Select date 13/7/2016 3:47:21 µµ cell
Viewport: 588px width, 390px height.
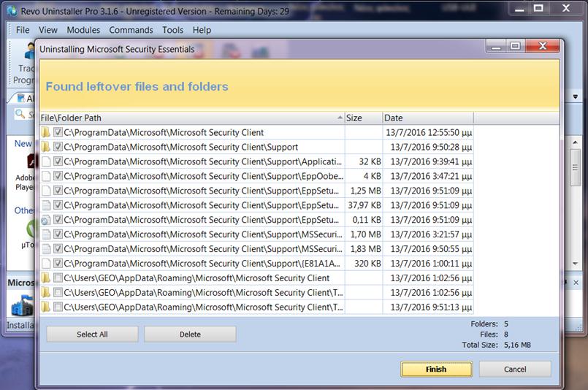[x=428, y=176]
